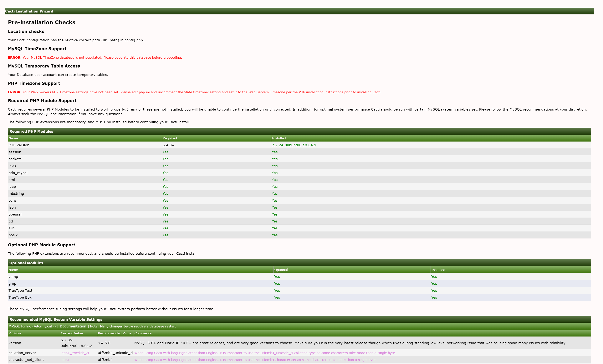Click the collation_server variable row
The image size is (603, 364).
click(22, 353)
